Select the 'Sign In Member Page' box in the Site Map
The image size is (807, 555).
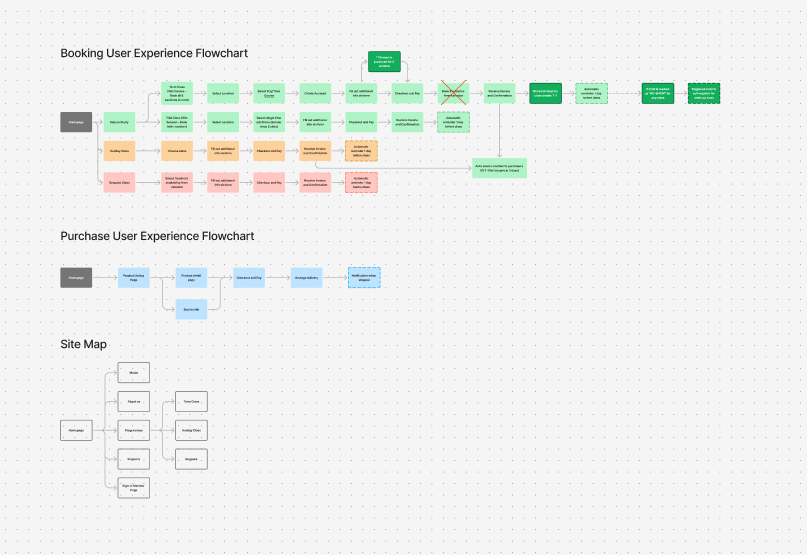click(134, 488)
